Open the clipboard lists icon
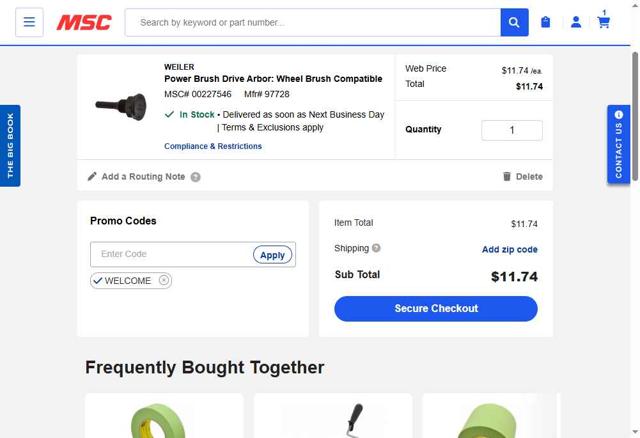The height and width of the screenshot is (438, 640). [545, 22]
